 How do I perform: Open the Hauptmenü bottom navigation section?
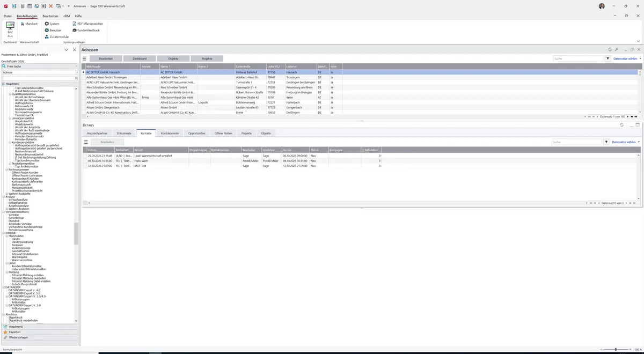tap(39, 327)
